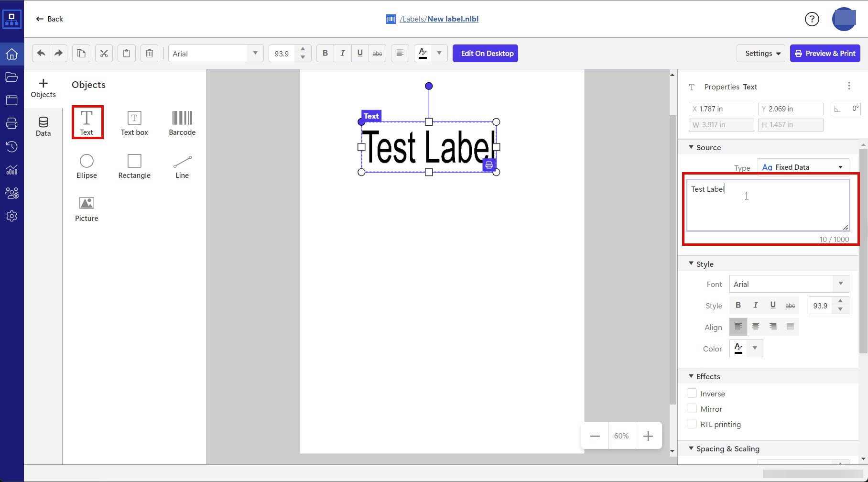Select the Line drawing tool
The height and width of the screenshot is (482, 868).
(x=182, y=166)
